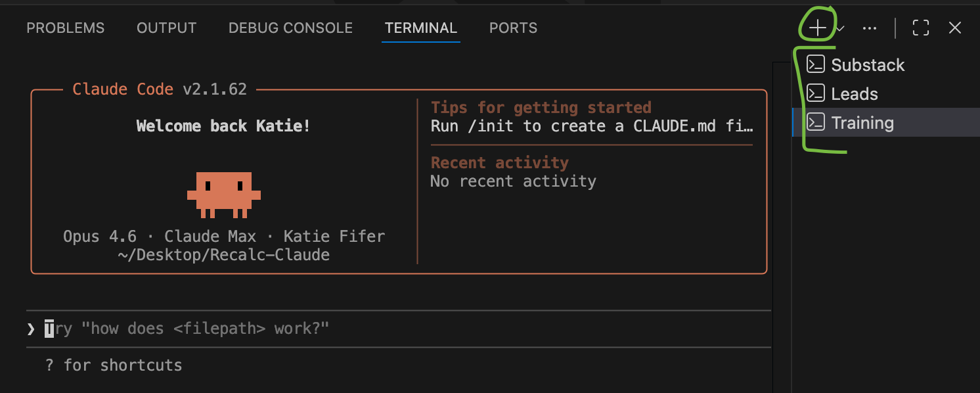Click the 'Claude Code v2.1.62' title
The image size is (980, 393).
click(160, 89)
